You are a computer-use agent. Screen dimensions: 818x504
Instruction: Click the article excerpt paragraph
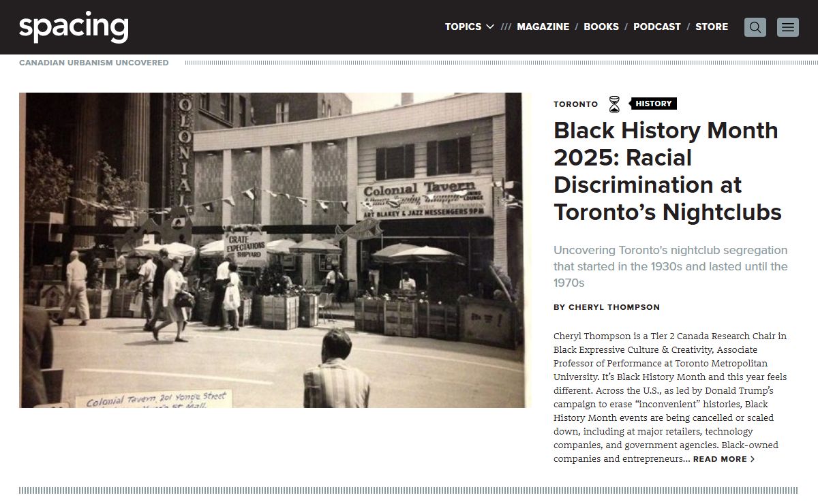coord(671,397)
